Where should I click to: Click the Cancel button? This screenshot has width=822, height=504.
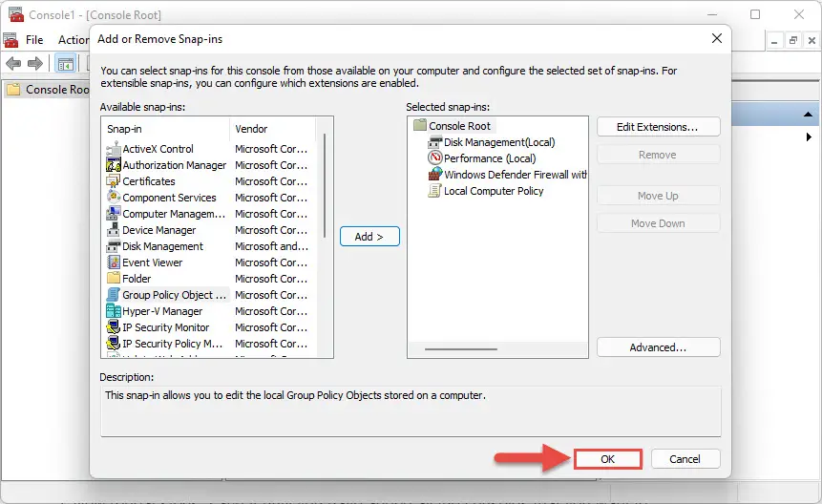point(685,459)
